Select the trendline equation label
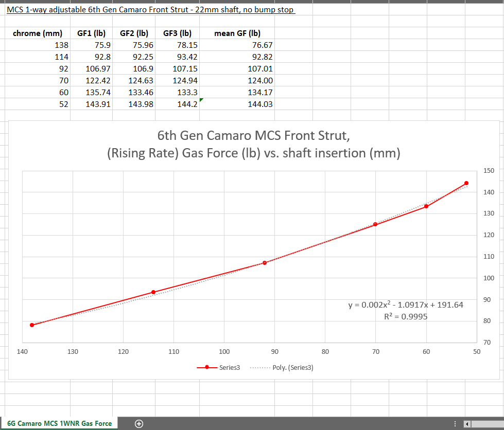Viewport: 504px width, 430px height. coord(406,304)
